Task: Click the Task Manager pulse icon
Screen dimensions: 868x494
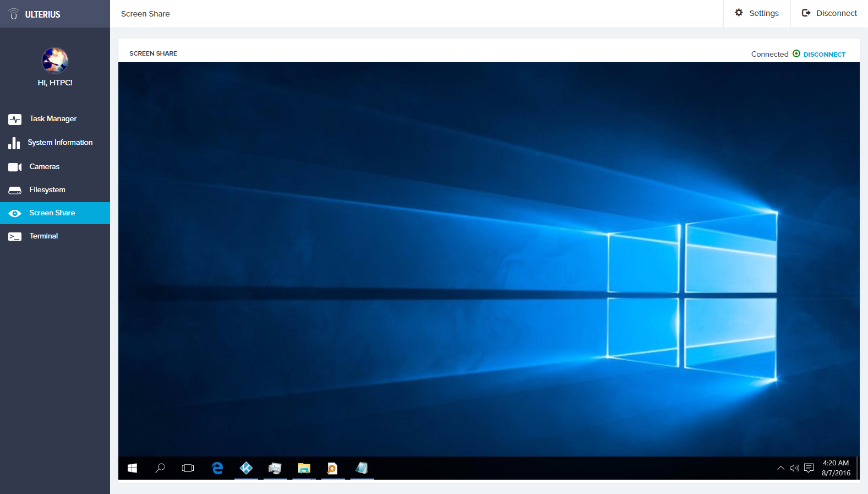Action: tap(15, 119)
